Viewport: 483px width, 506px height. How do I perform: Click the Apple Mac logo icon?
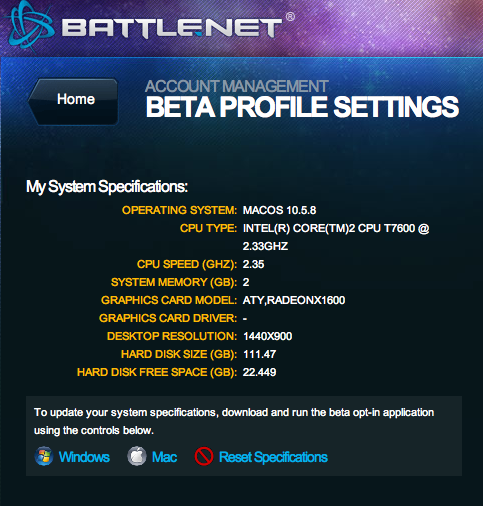(x=137, y=456)
